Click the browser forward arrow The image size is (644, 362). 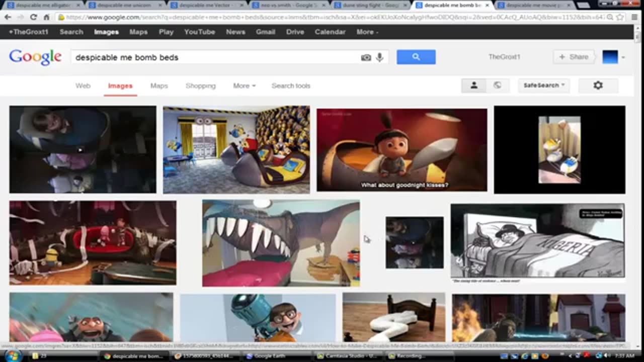coord(21,17)
